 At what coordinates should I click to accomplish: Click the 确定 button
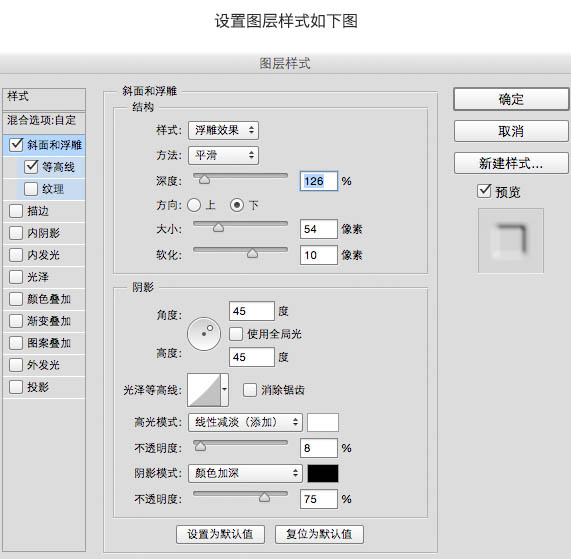[x=511, y=99]
